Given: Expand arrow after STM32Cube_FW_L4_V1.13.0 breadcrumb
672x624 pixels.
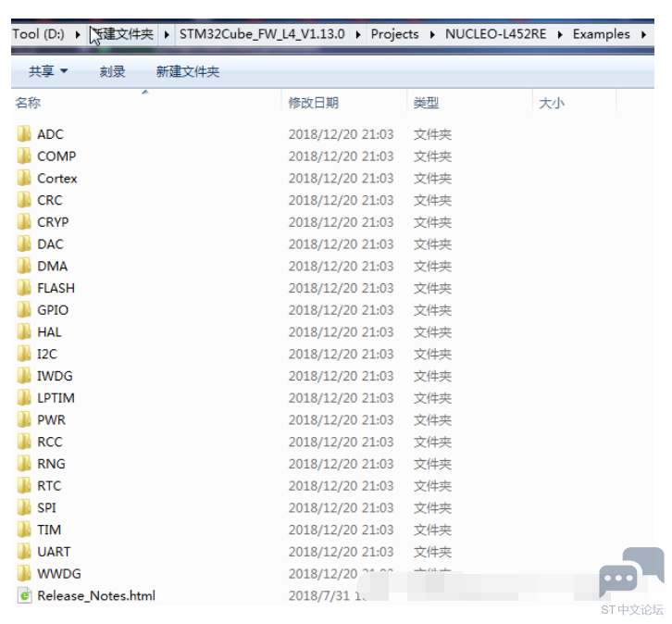Looking at the screenshot, I should (x=358, y=34).
